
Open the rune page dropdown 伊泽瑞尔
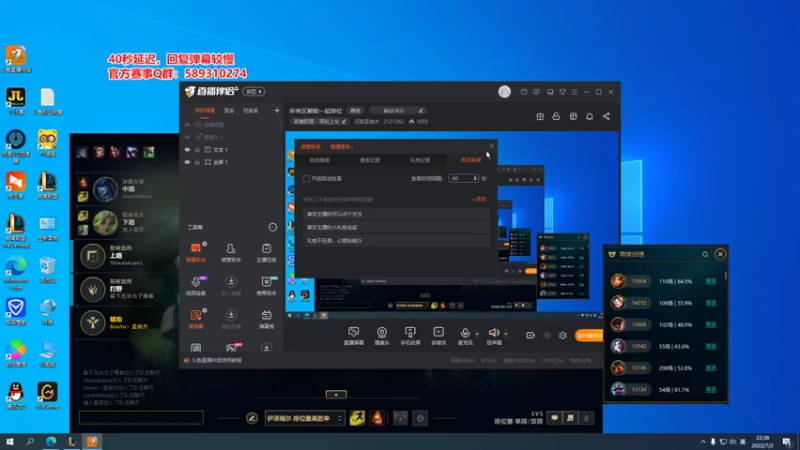[304, 418]
